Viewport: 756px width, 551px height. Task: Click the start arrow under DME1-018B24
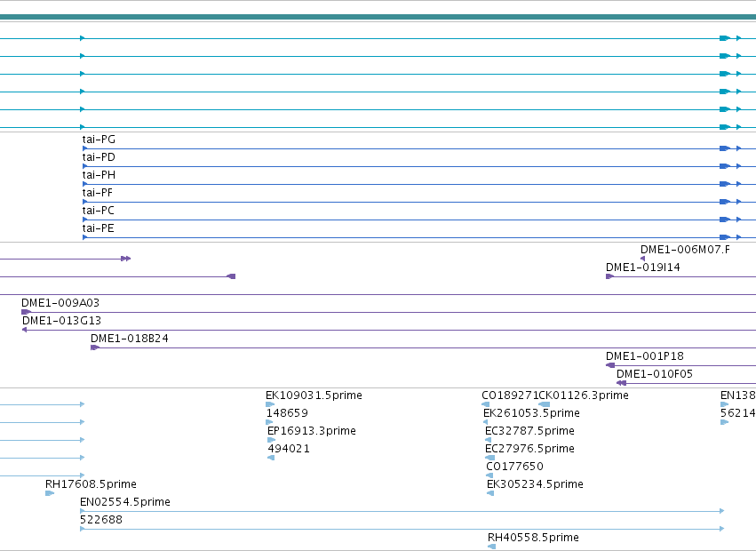pos(95,347)
